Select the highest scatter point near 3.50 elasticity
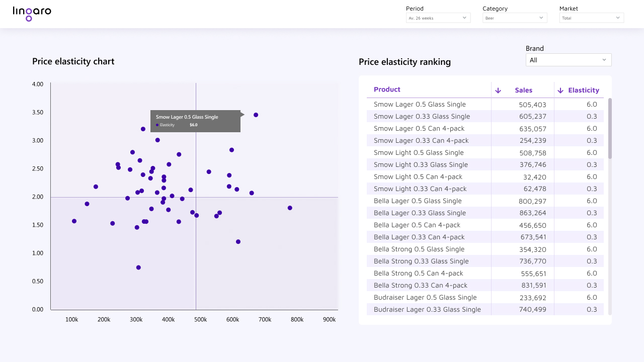Viewport: 644px width, 362px height. click(256, 115)
